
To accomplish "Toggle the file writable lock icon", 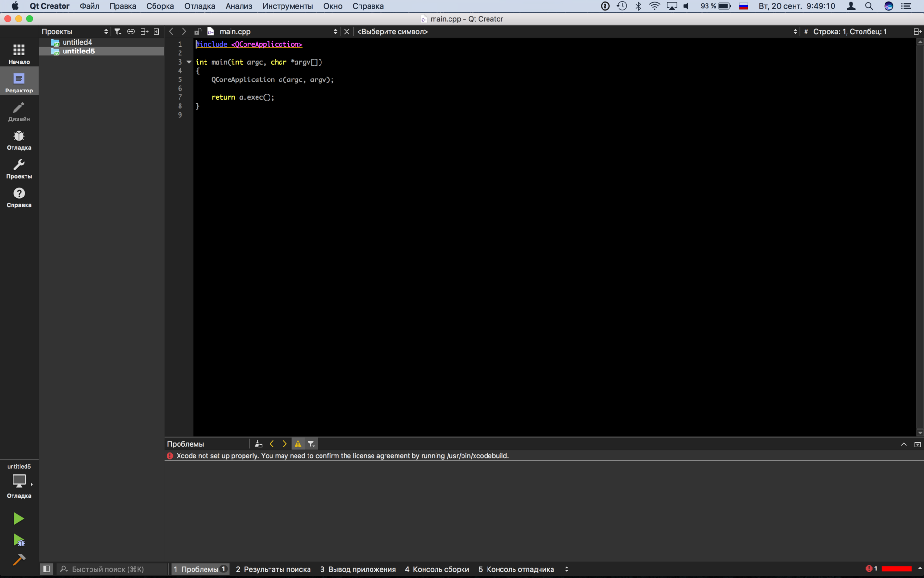I will click(x=198, y=31).
